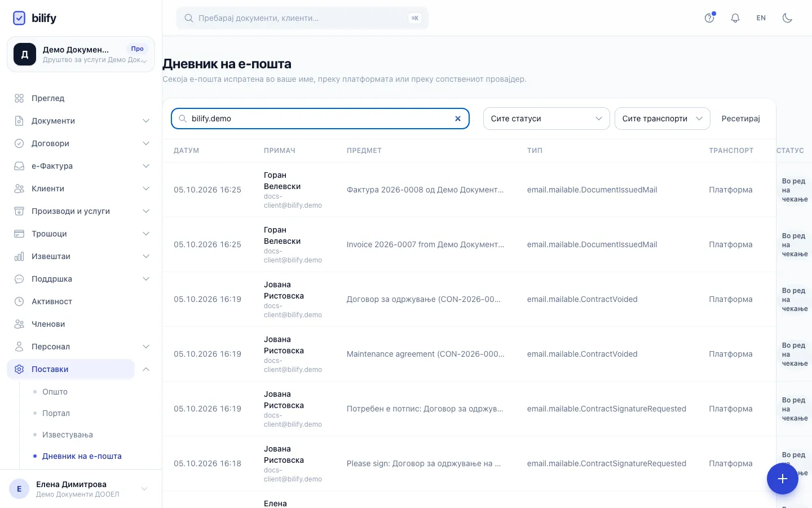Open the Известувања settings subitem

point(68,435)
